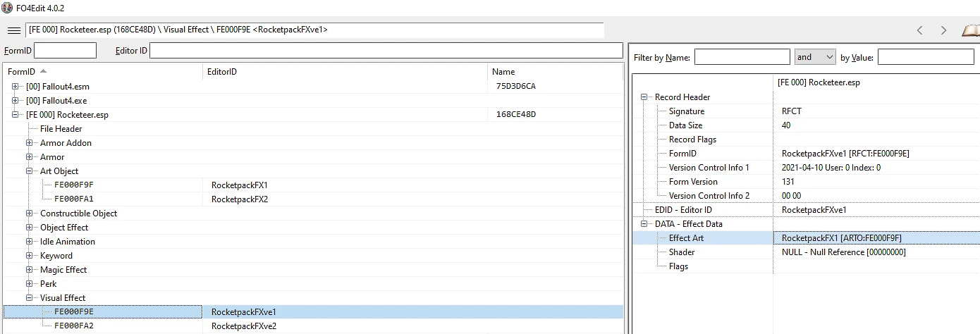Select record FE000FA2 RocketpackFXve2
The height and width of the screenshot is (334, 980).
tap(313, 326)
